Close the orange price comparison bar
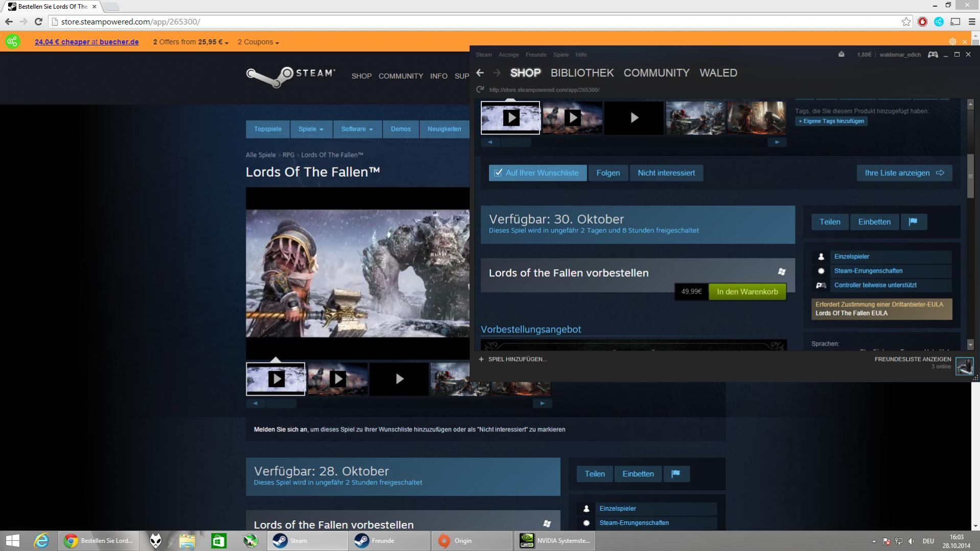Viewport: 980px width, 551px height. (965, 42)
